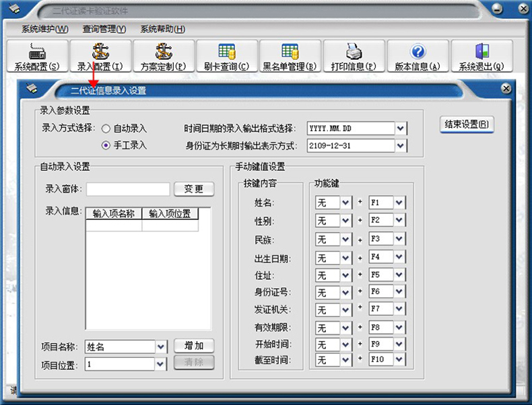Open the 项目名称 姓名 dropdown
Viewport: 532px width, 405px height.
[x=161, y=347]
